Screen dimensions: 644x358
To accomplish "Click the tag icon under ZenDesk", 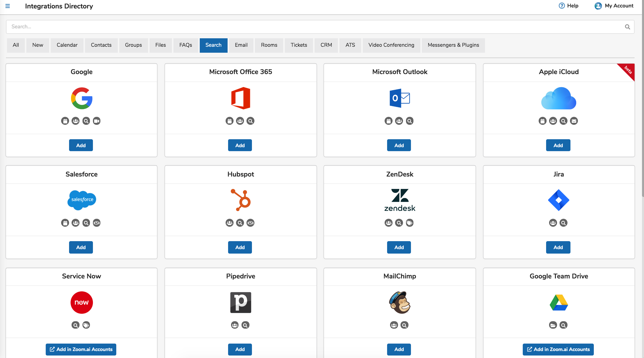I will click(x=409, y=223).
